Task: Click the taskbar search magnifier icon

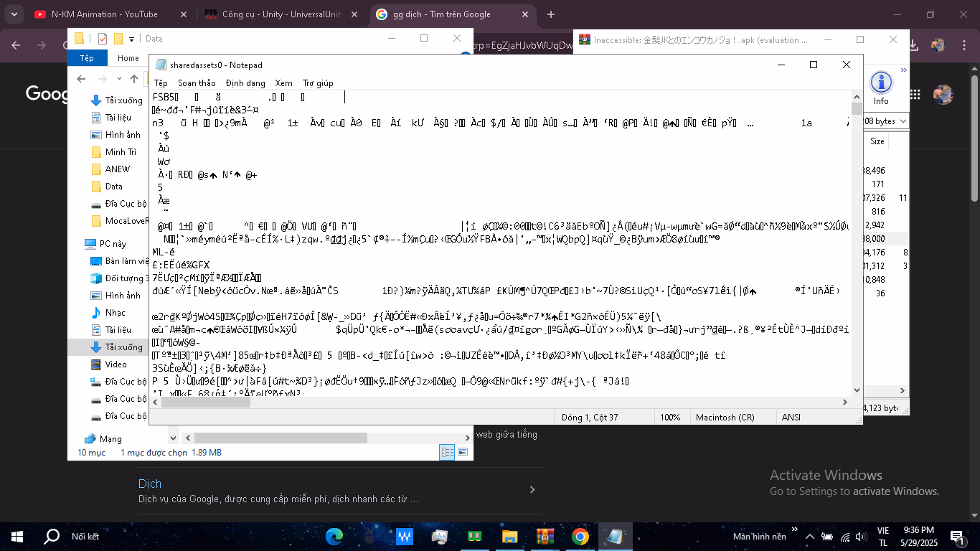Action: (x=52, y=536)
